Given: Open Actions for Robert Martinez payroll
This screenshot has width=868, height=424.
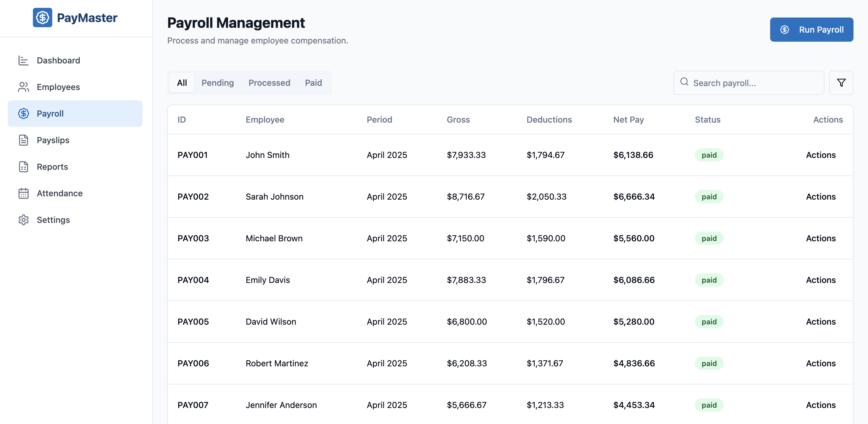Looking at the screenshot, I should [821, 363].
